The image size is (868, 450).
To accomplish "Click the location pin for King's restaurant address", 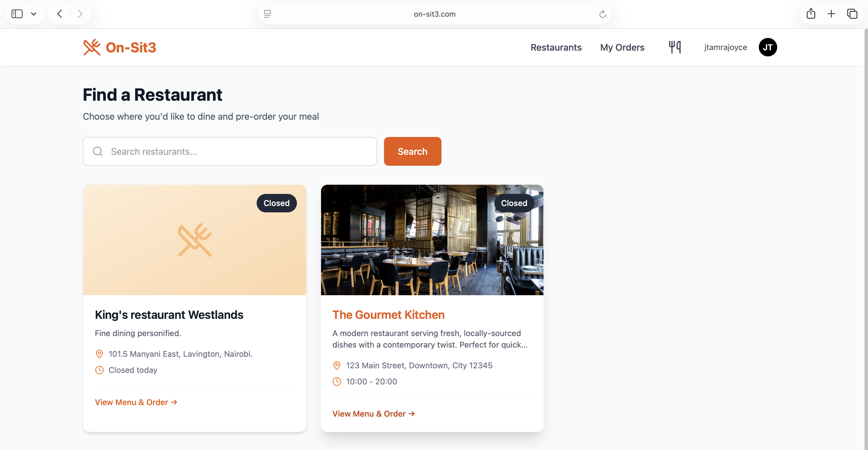I will pyautogui.click(x=99, y=354).
